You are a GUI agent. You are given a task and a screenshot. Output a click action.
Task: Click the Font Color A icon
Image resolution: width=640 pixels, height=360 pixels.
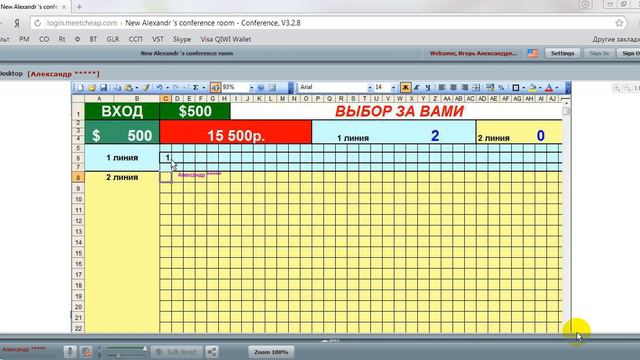point(549,87)
